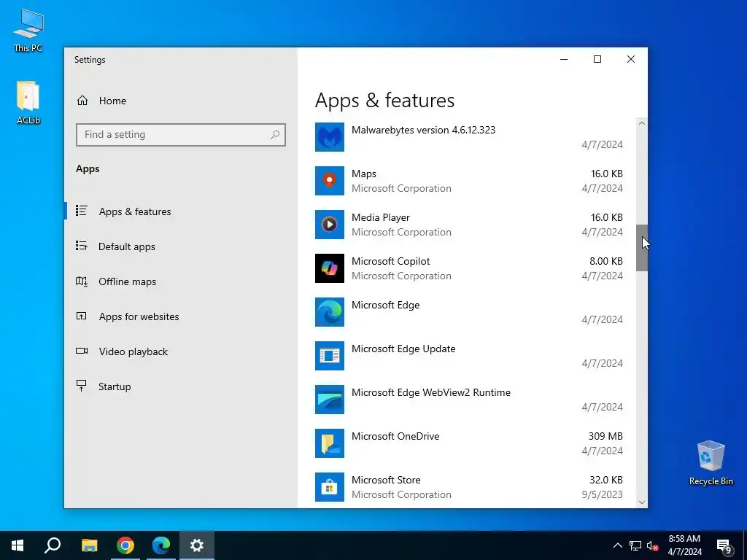Image resolution: width=747 pixels, height=560 pixels.
Task: Click the Startup sidebar icon
Action: coord(82,386)
